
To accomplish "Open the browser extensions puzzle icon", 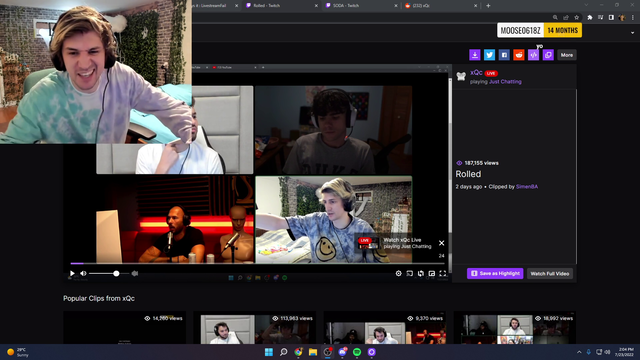I will [590, 18].
